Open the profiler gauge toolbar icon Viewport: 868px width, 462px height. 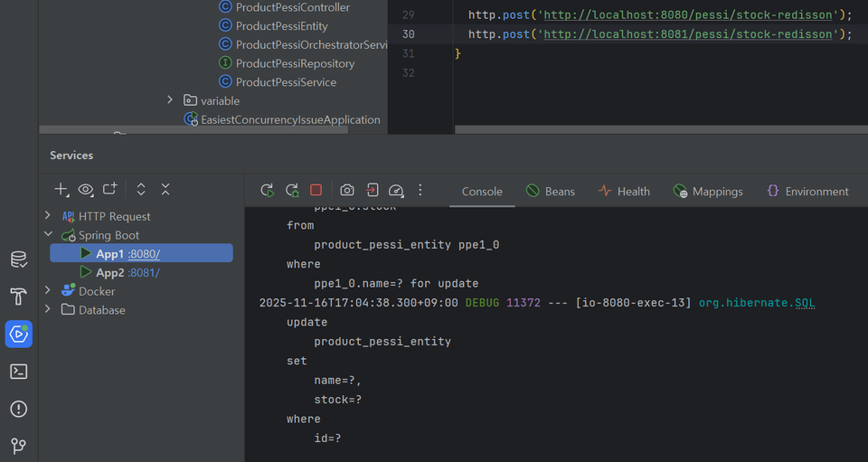[396, 191]
